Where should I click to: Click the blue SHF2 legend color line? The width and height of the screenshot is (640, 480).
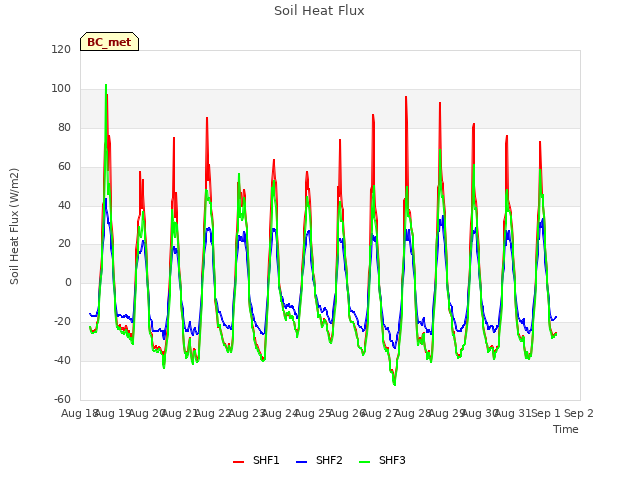(301, 462)
